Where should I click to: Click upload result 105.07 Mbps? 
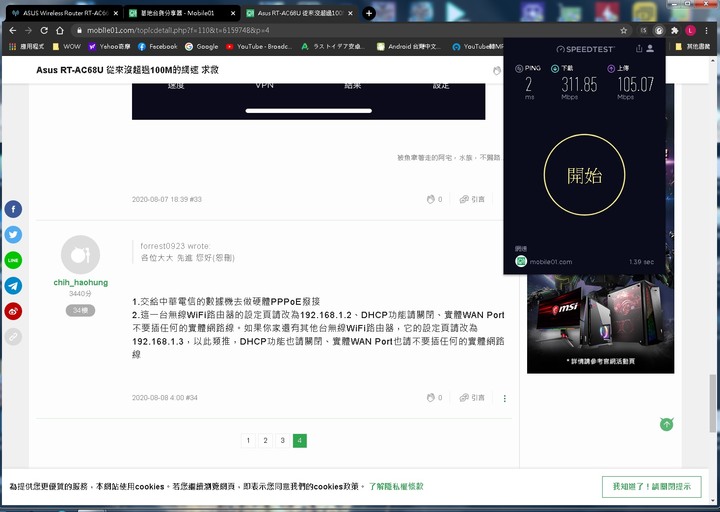click(635, 84)
